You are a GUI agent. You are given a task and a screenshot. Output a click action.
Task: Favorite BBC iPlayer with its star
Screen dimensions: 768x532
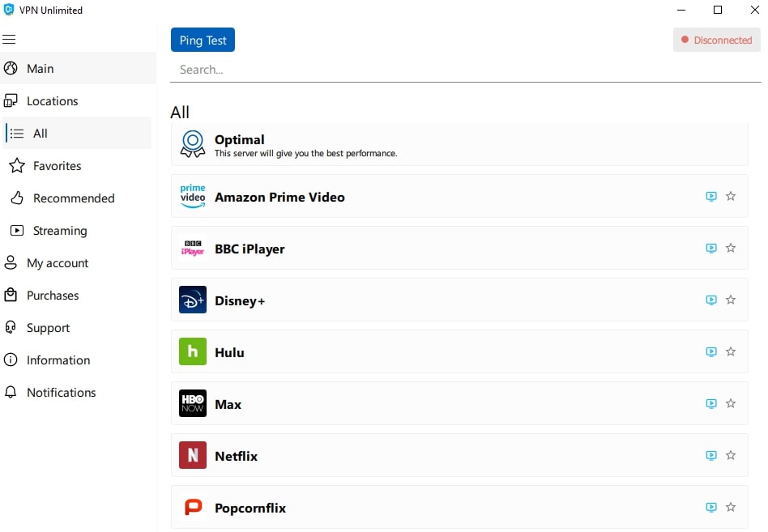(x=731, y=248)
